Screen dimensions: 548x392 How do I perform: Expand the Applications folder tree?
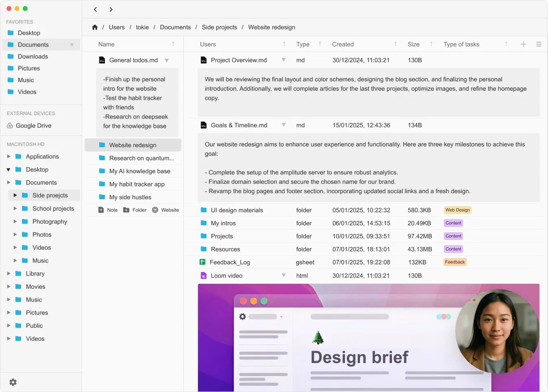[x=9, y=157]
